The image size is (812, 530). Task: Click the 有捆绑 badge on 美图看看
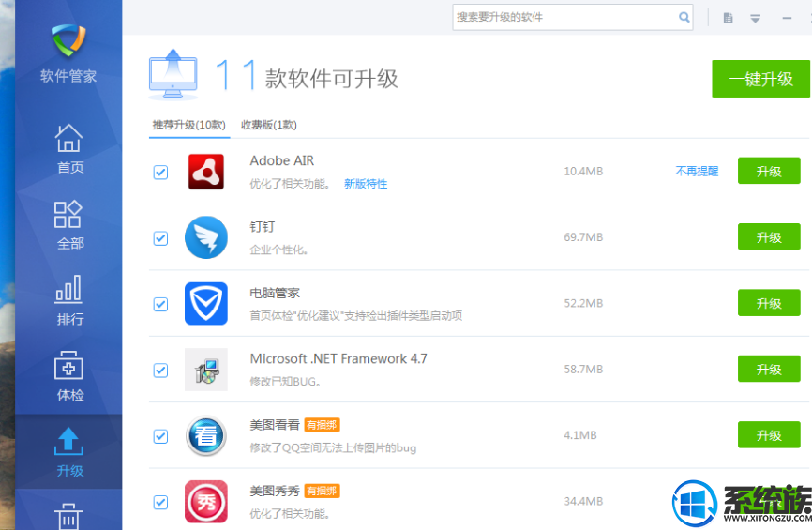point(322,425)
